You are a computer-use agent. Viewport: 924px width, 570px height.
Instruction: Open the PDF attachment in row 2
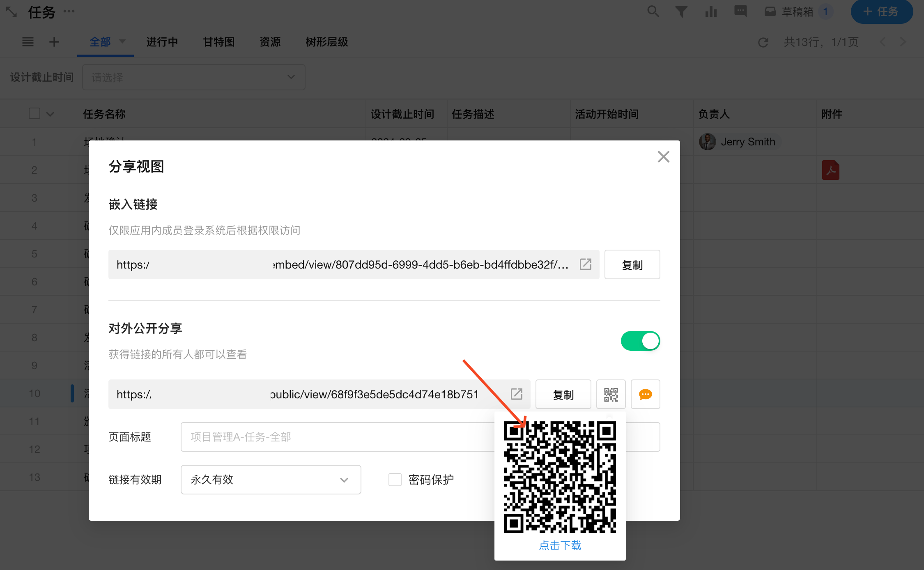(830, 170)
